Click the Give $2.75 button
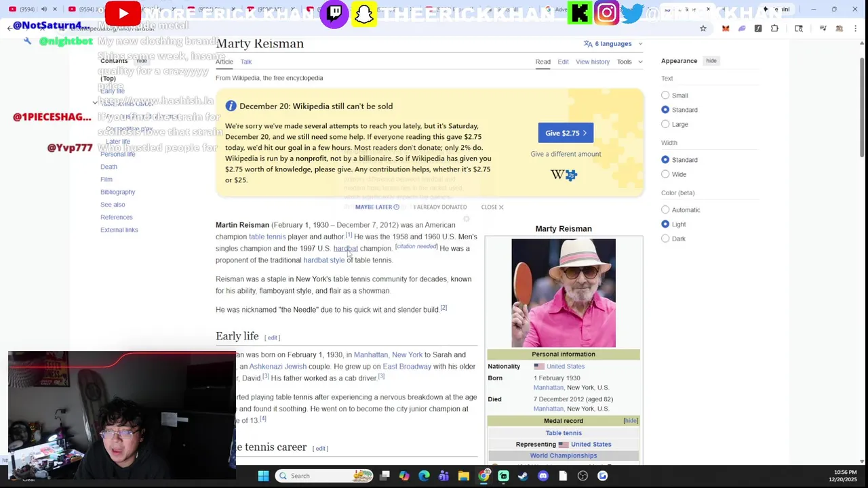This screenshot has width=868, height=488. coord(566,133)
